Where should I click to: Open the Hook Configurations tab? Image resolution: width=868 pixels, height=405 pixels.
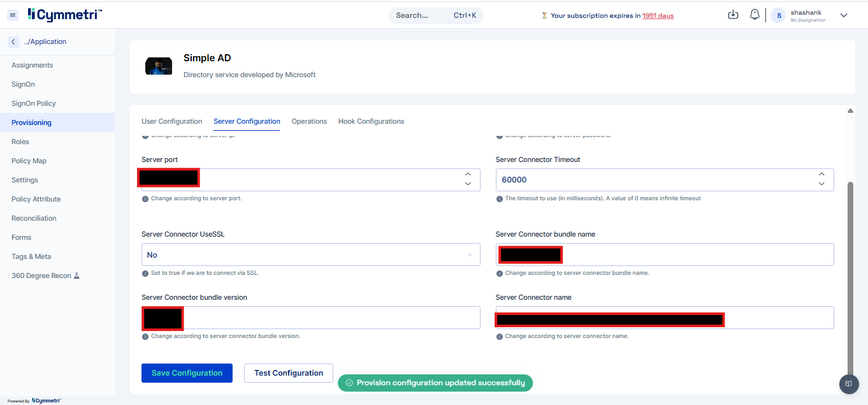click(371, 121)
